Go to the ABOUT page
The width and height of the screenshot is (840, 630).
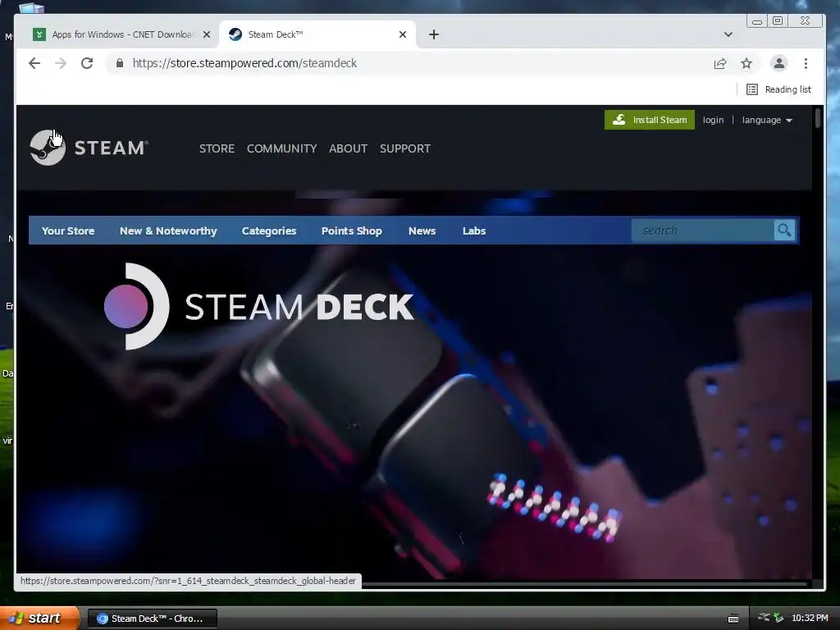pos(348,148)
